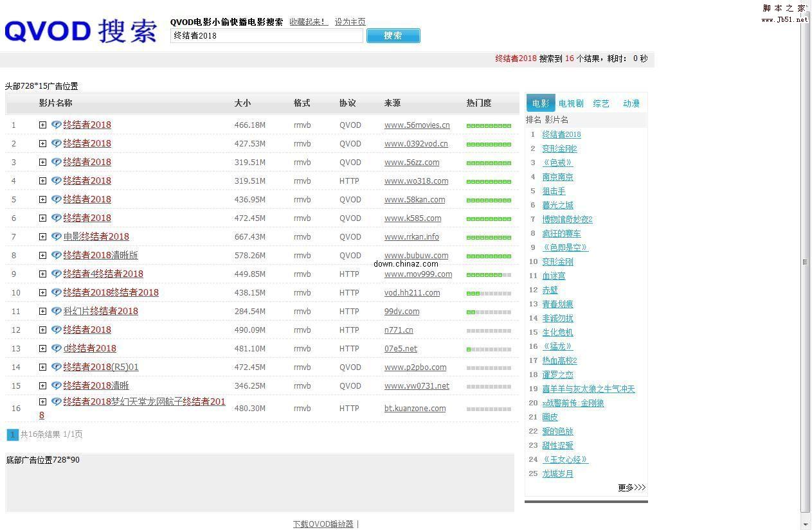Open source link www.p2pbo.com
Image resolution: width=812 pixels, height=530 pixels.
click(x=415, y=367)
